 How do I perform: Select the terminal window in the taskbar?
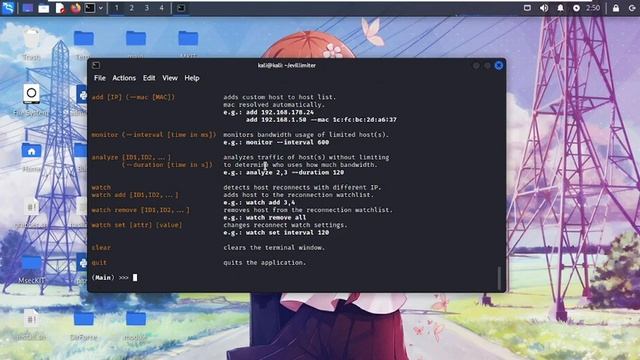click(x=181, y=8)
